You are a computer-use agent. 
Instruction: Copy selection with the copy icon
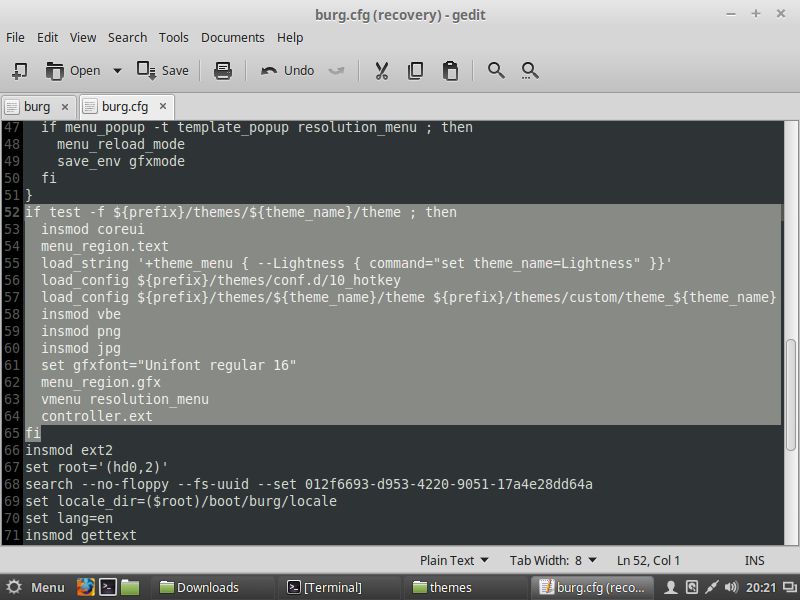coord(415,70)
